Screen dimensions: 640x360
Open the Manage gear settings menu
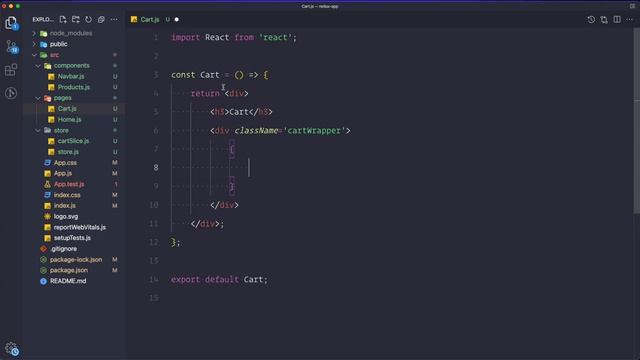point(12,349)
